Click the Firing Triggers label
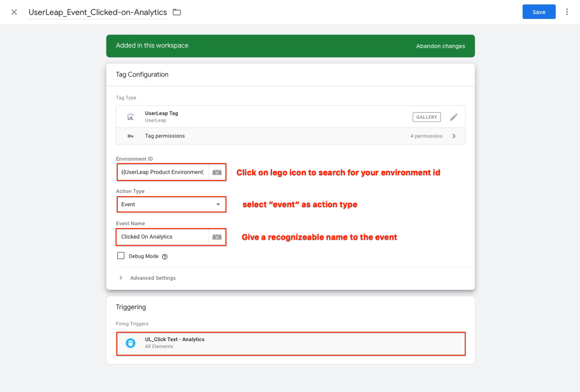This screenshot has width=580, height=392. click(132, 324)
